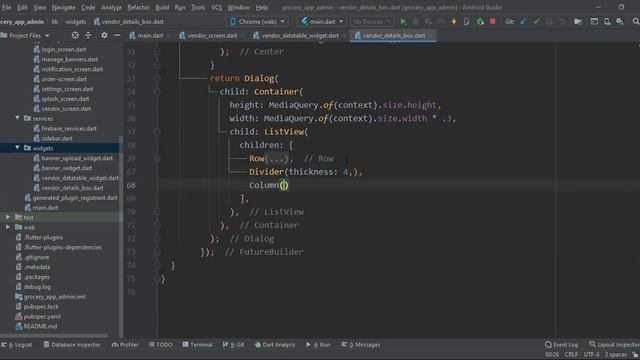Open the Chrome (web) device dropdown
The image size is (640, 360).
[257, 22]
